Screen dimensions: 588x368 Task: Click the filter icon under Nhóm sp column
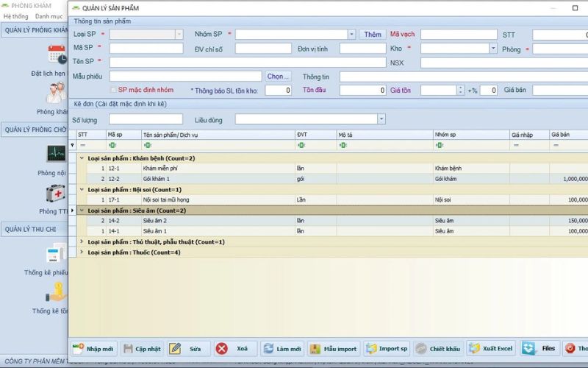[x=439, y=145]
